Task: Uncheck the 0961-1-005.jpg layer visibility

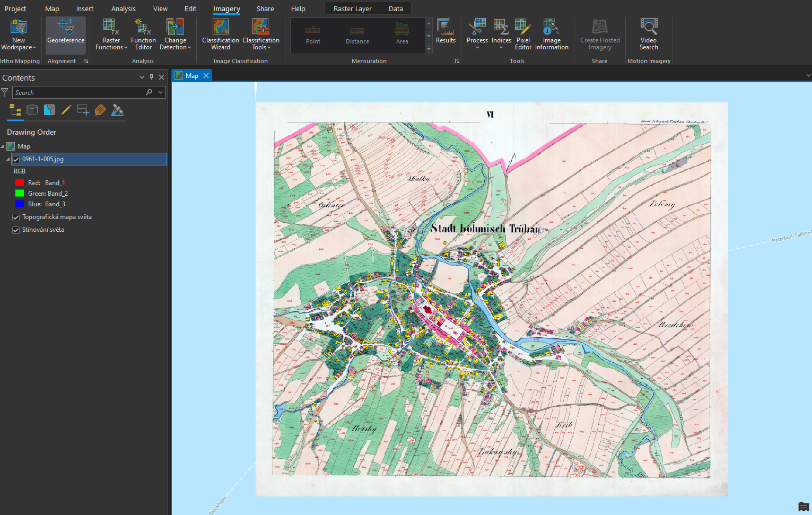Action: click(16, 159)
